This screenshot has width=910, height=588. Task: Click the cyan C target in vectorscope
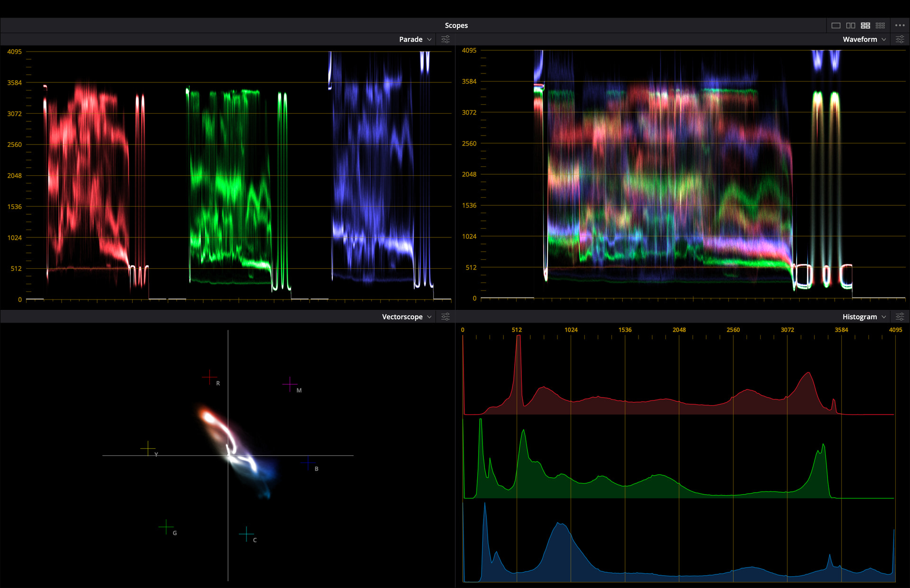coord(246,534)
